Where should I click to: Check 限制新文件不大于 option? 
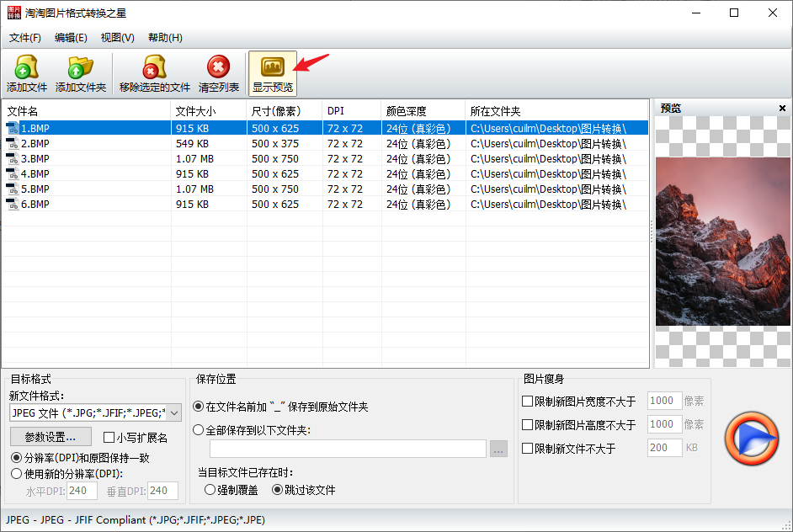pos(527,448)
